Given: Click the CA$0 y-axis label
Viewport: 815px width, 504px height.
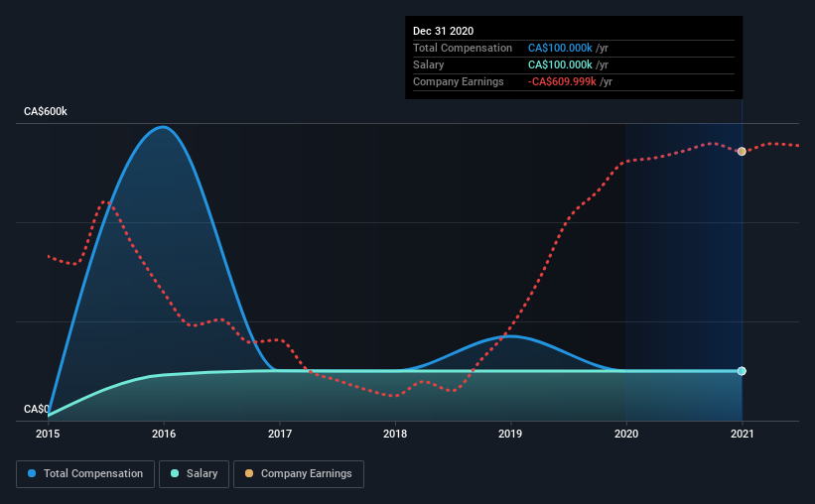Looking at the screenshot, I should pyautogui.click(x=37, y=409).
